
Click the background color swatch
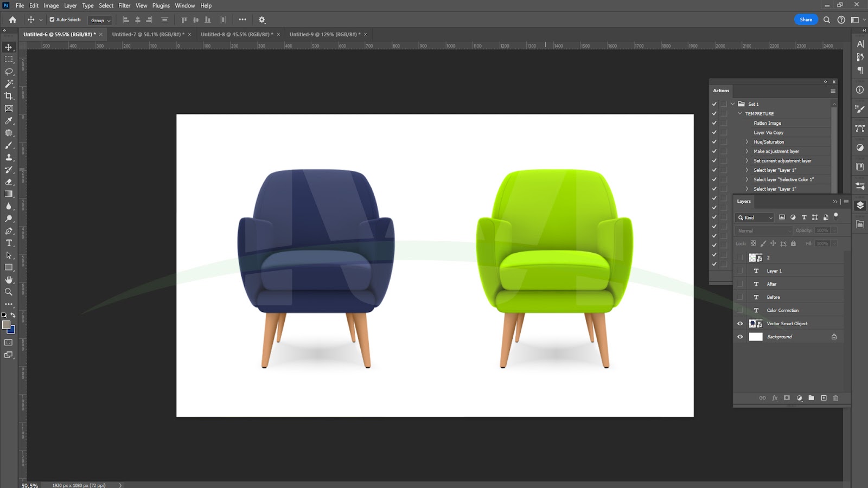click(x=12, y=330)
